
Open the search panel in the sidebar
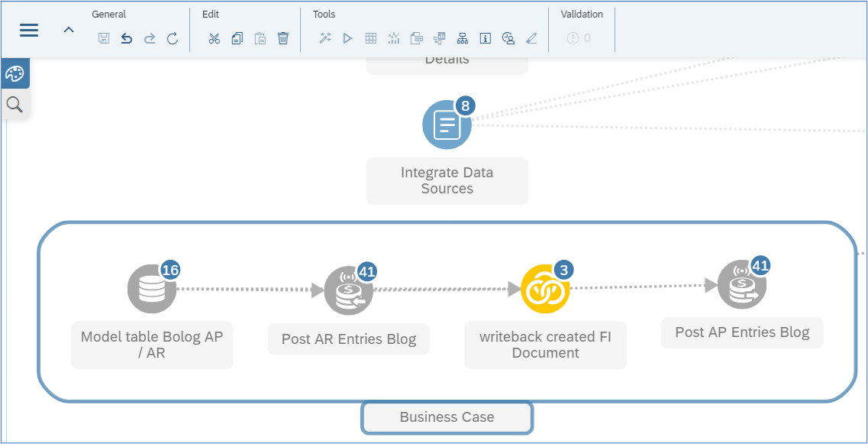tap(15, 104)
